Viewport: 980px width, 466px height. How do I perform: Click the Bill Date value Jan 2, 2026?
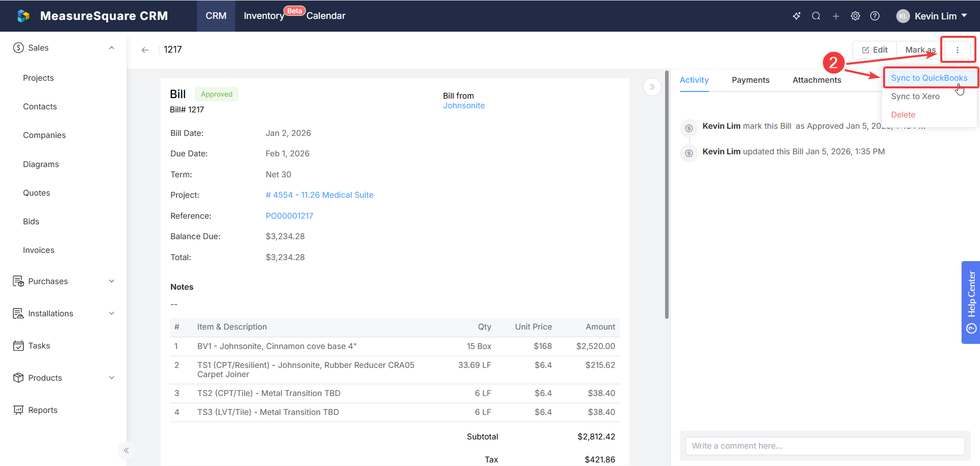(x=288, y=133)
